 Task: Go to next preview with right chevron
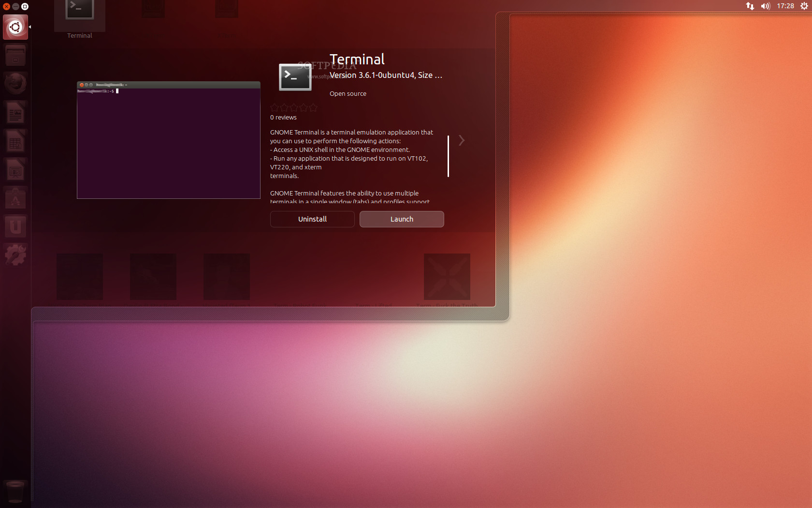[x=462, y=140]
